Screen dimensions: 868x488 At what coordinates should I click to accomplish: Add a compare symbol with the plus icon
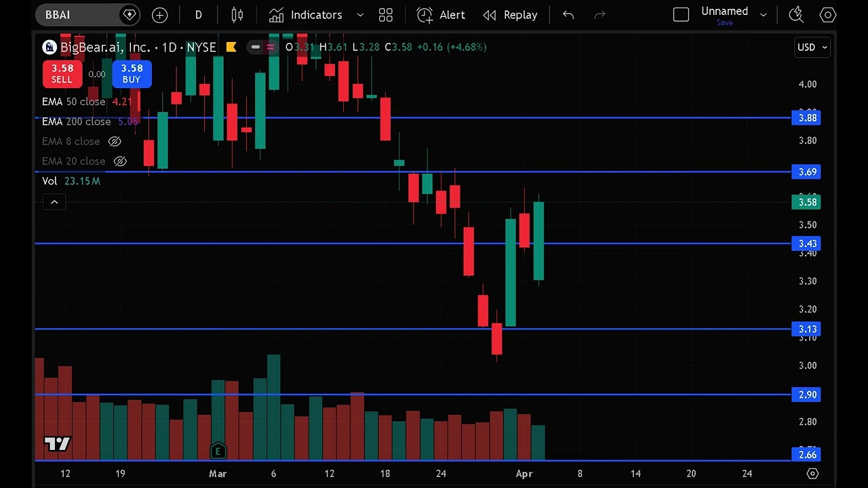click(x=159, y=15)
